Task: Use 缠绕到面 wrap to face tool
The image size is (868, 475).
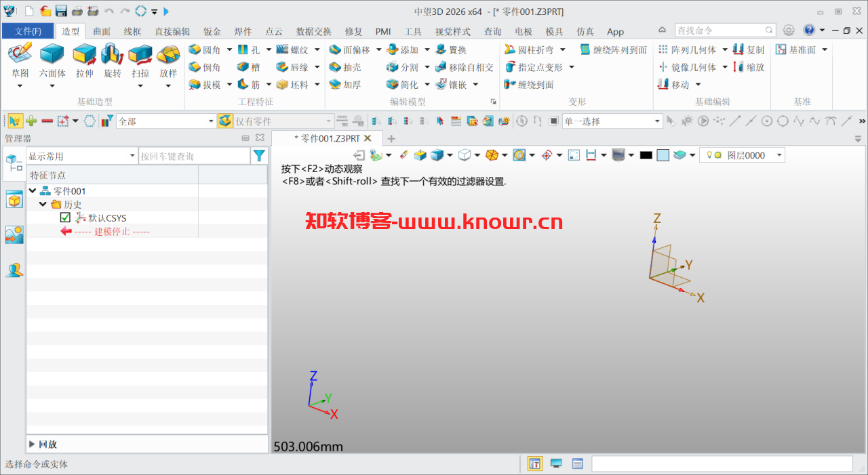Action: [529, 85]
